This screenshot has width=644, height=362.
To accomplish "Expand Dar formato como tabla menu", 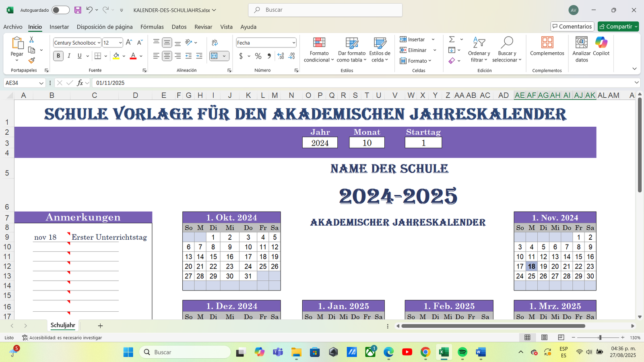I will click(352, 49).
